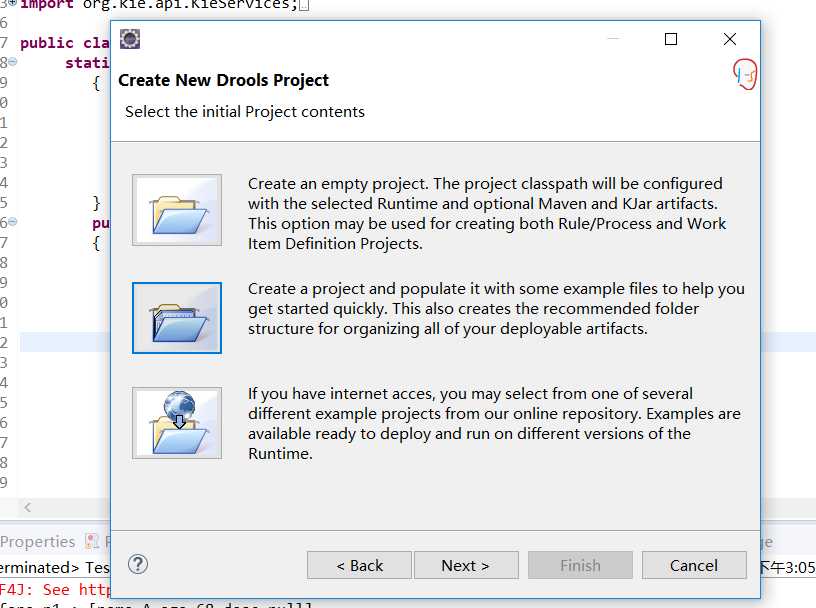This screenshot has width=816, height=608.
Task: Open the Properties tab in the Eclipse window
Action: coord(37,542)
